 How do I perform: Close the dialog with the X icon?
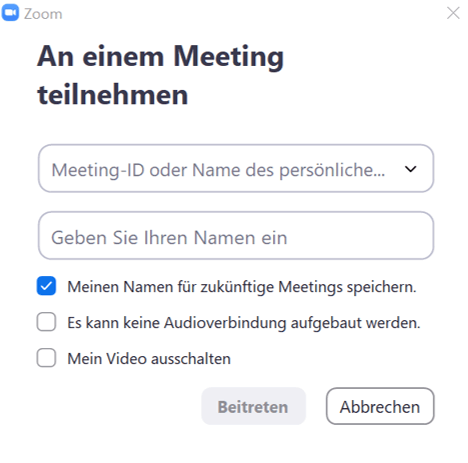pyautogui.click(x=453, y=13)
